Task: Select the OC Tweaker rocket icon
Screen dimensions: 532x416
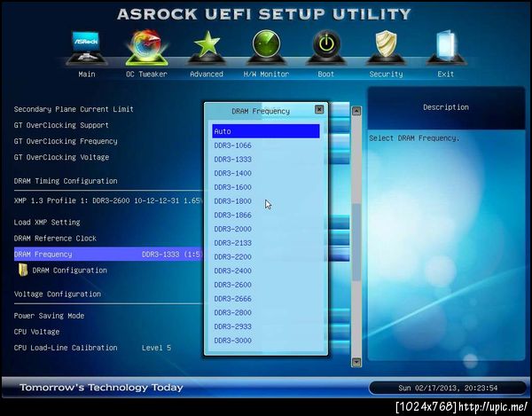Action: [146, 48]
